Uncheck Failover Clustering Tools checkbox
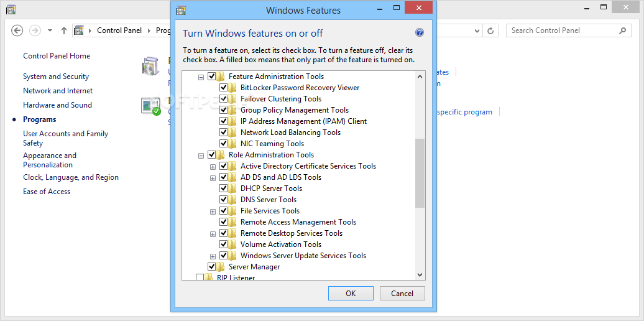 pos(223,99)
